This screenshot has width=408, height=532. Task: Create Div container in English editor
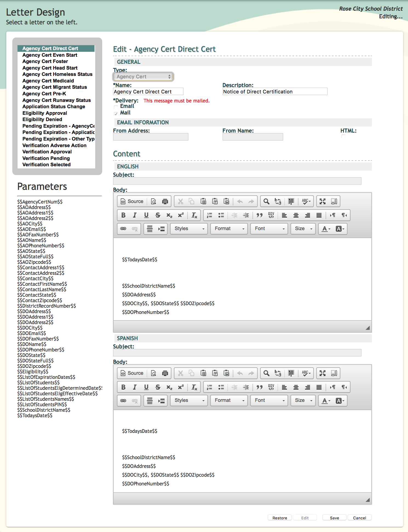(x=271, y=215)
